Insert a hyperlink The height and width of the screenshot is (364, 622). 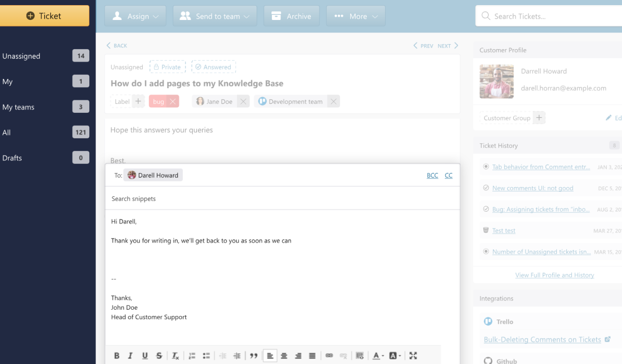[x=329, y=356]
